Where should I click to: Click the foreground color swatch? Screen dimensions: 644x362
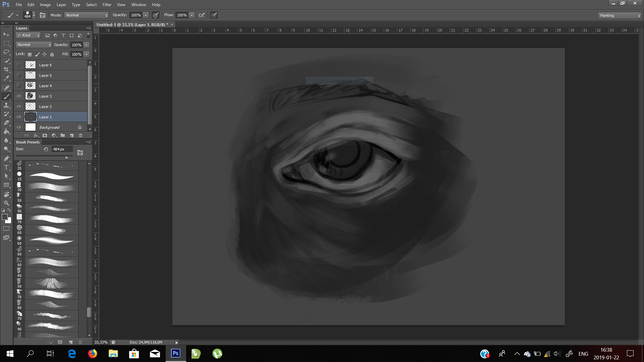click(x=5, y=217)
